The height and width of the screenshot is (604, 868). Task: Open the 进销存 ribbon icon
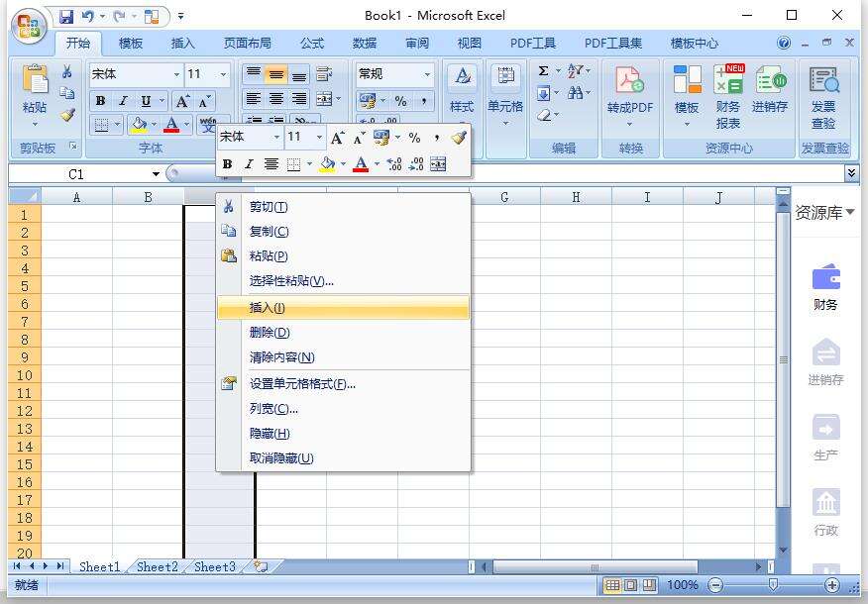771,80
